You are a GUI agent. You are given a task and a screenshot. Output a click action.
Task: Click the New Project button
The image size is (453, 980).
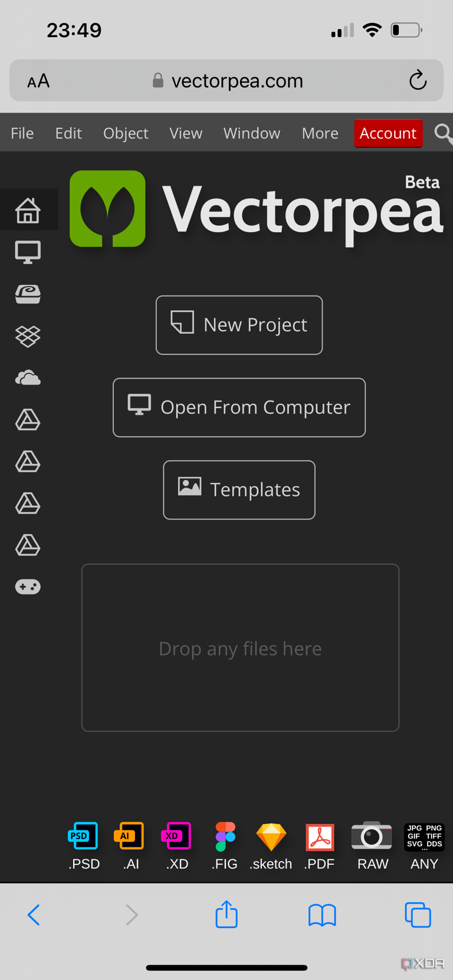[239, 325]
